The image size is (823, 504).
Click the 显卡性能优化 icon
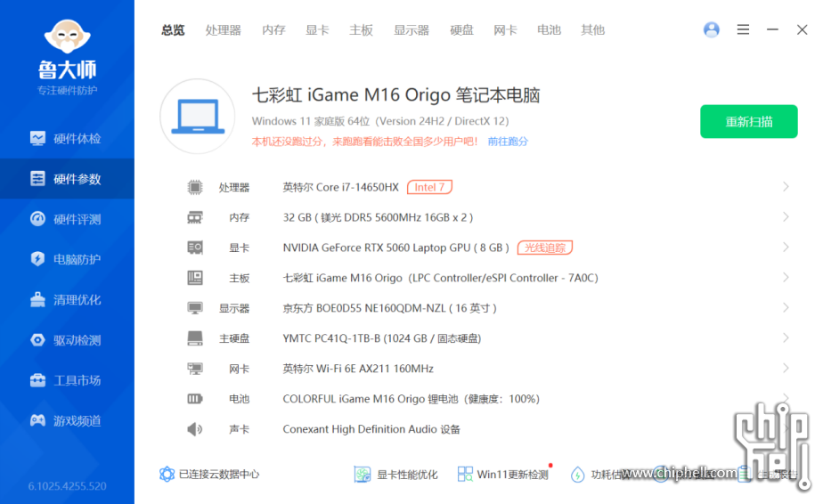tap(363, 475)
